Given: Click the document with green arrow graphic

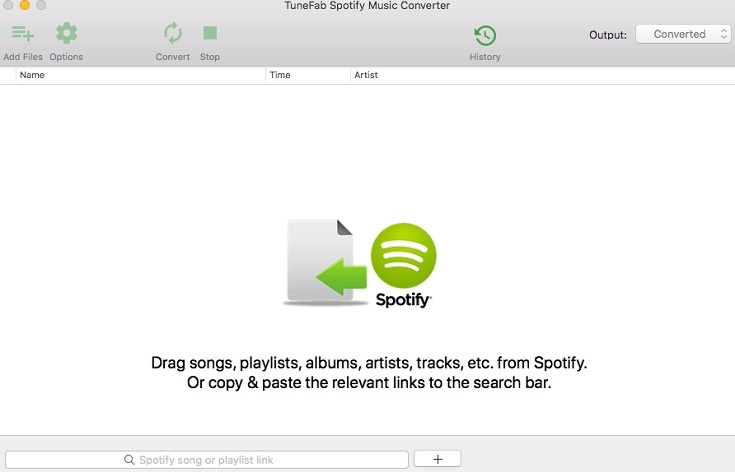Looking at the screenshot, I should [x=325, y=262].
